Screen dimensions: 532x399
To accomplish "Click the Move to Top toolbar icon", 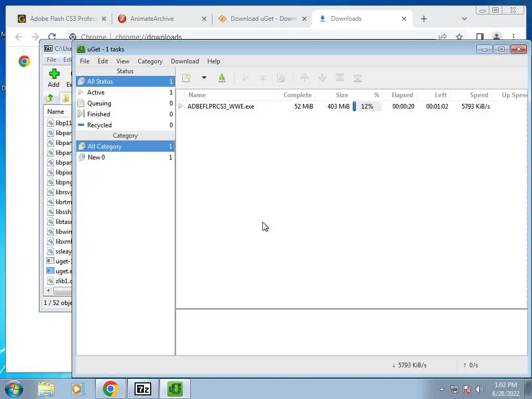I will tap(340, 78).
